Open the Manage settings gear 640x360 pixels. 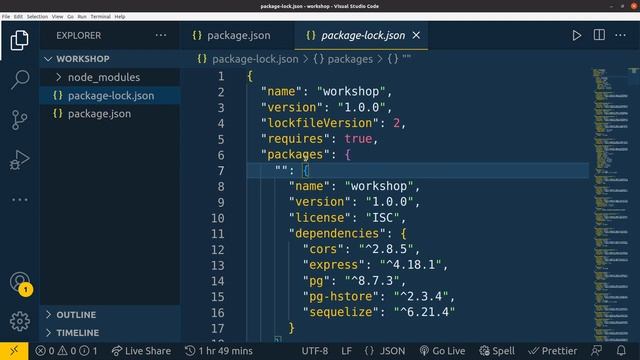[20, 321]
